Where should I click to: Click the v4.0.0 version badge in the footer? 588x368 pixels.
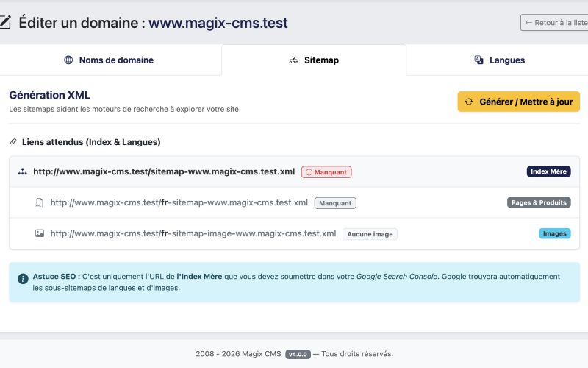tap(298, 354)
